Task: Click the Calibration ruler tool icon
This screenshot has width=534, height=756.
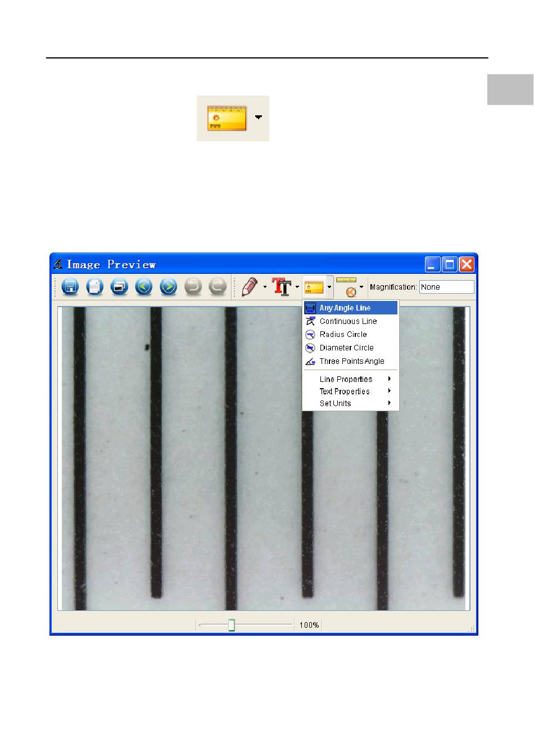Action: pos(347,287)
